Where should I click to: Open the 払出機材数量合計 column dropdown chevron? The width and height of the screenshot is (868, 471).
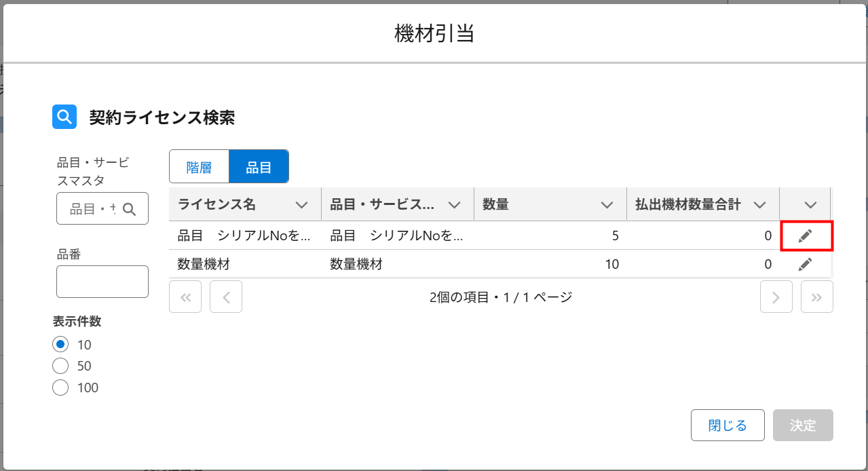click(x=760, y=204)
